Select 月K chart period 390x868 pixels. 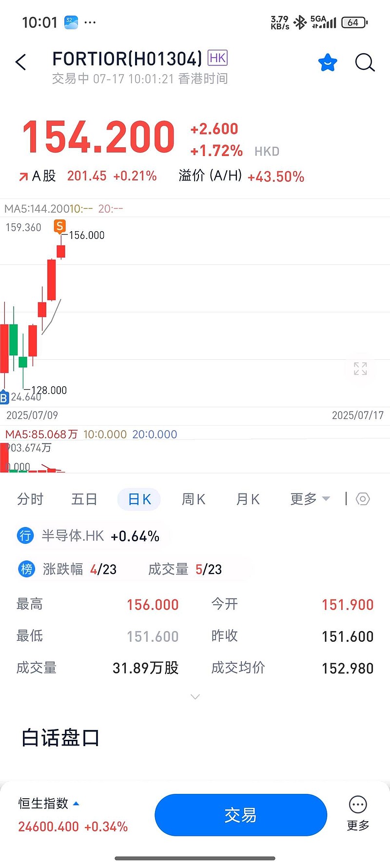click(x=248, y=499)
